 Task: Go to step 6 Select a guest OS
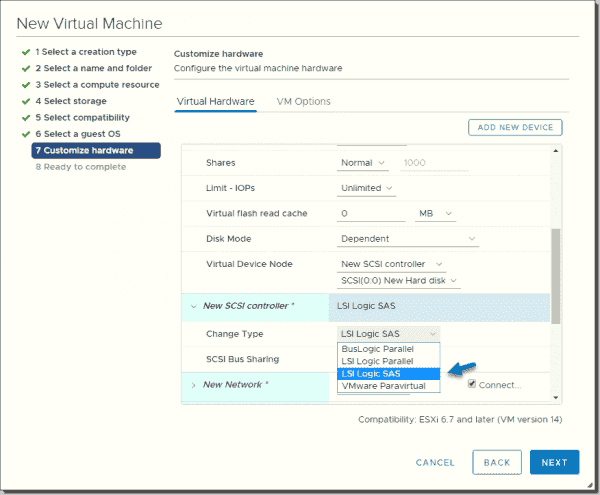click(78, 134)
